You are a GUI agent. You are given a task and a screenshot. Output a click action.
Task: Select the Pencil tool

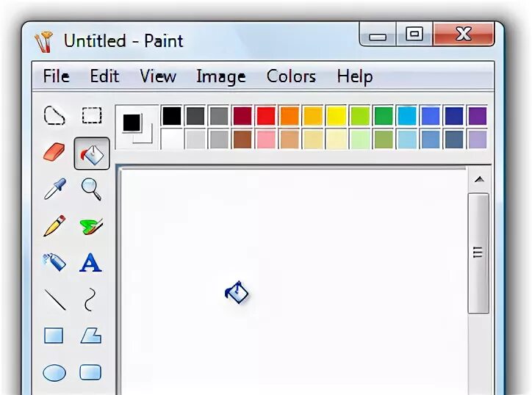[54, 225]
